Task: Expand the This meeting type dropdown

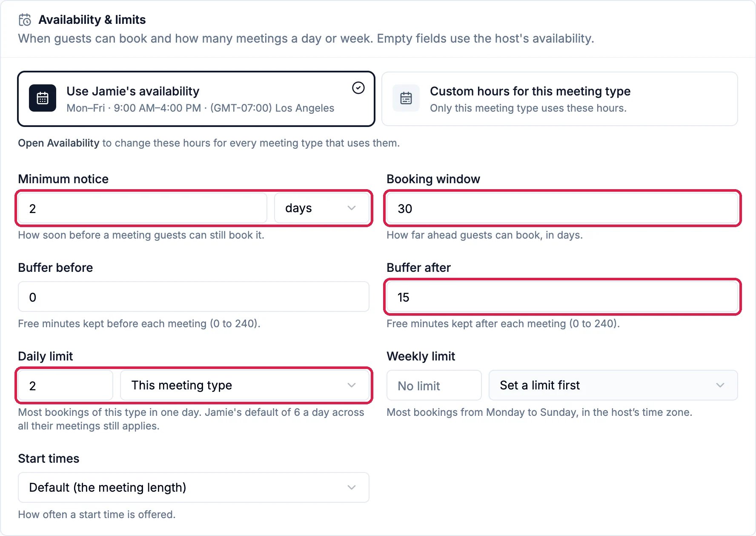Action: click(x=245, y=385)
